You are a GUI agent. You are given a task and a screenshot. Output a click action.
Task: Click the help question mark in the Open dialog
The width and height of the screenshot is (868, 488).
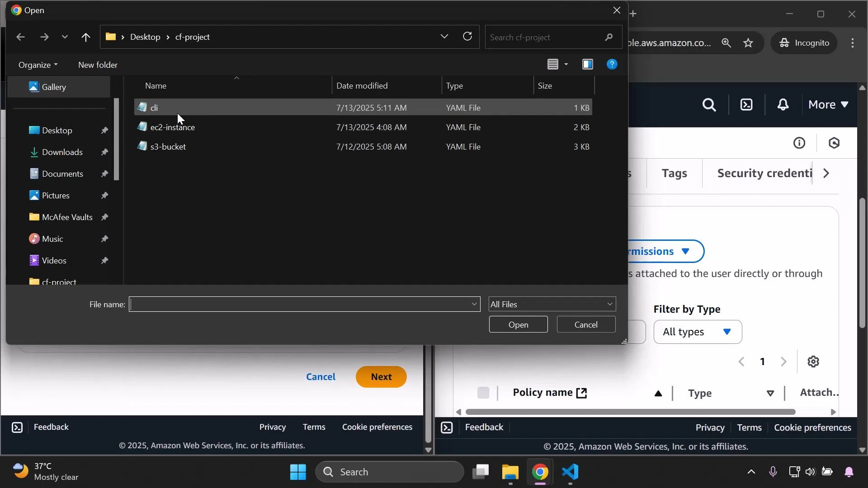612,64
